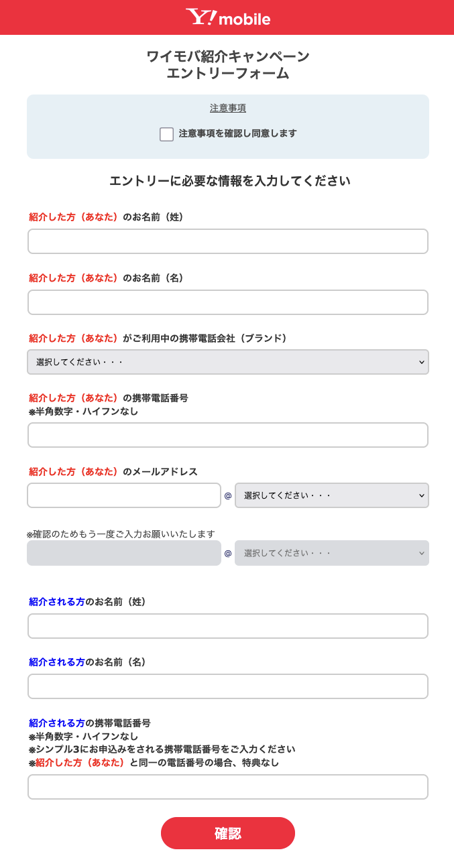Screen dimensions: 454x868
Task: Expand the greyed-out confirmation domain dropdown
Action: click(332, 553)
